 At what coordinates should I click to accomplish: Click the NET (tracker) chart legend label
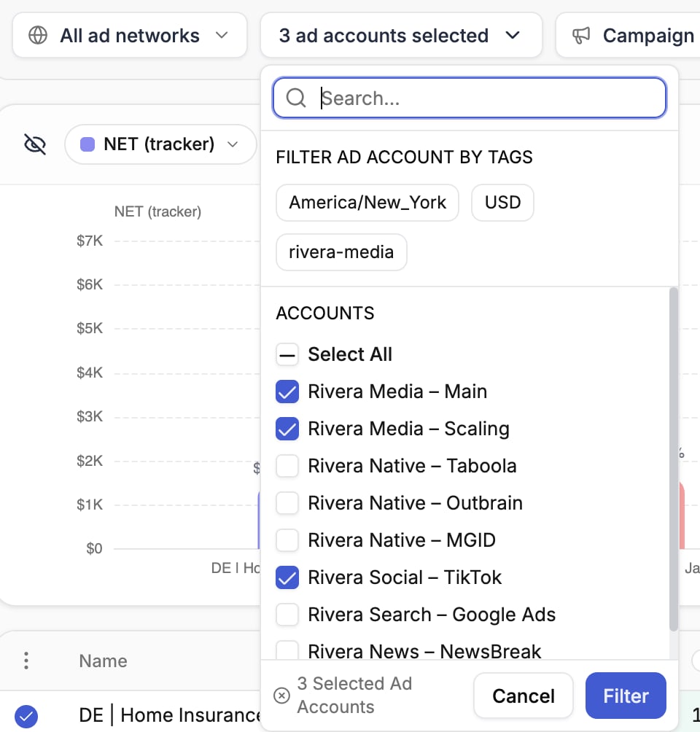[x=157, y=211]
